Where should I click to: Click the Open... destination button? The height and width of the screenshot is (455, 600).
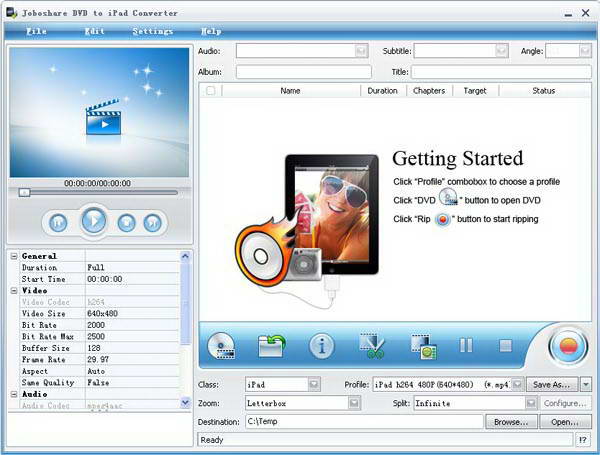tap(565, 422)
